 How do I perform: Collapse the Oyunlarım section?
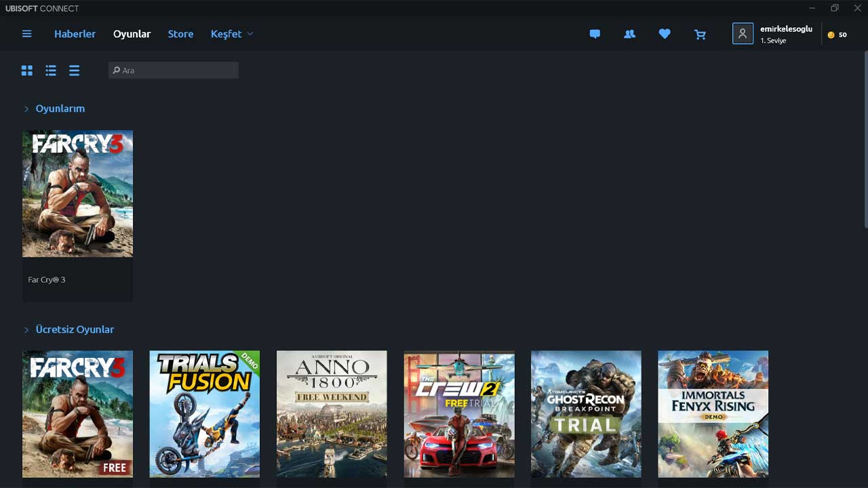pyautogui.click(x=26, y=108)
